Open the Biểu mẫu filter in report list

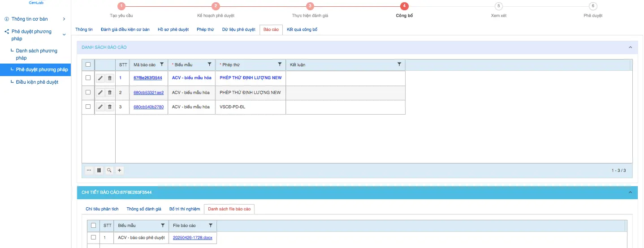click(x=209, y=64)
